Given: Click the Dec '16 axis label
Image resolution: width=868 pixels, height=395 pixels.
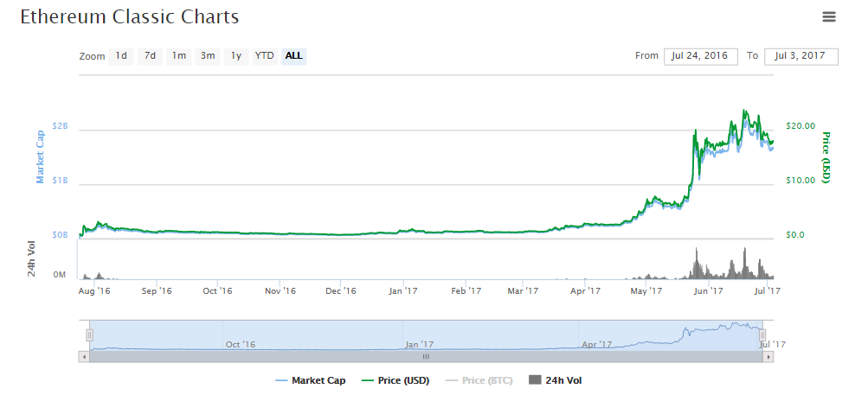Looking at the screenshot, I should 341,290.
